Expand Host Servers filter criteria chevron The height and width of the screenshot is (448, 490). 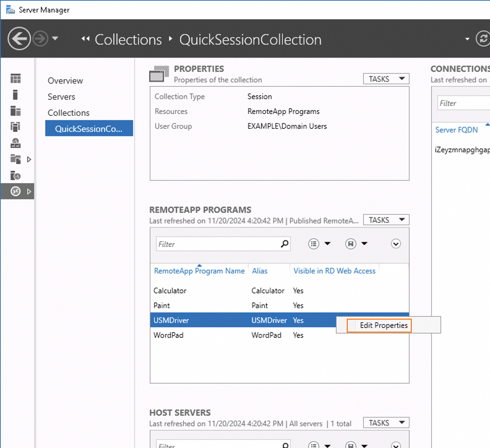point(396,445)
